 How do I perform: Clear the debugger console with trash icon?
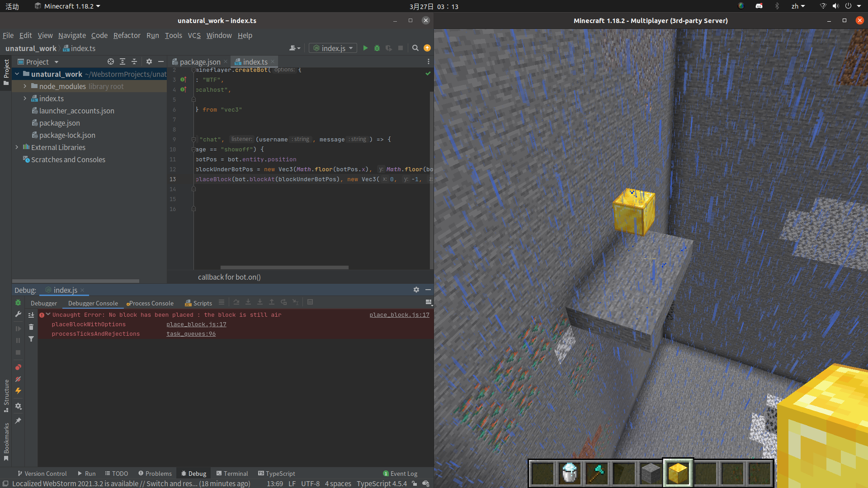(31, 327)
